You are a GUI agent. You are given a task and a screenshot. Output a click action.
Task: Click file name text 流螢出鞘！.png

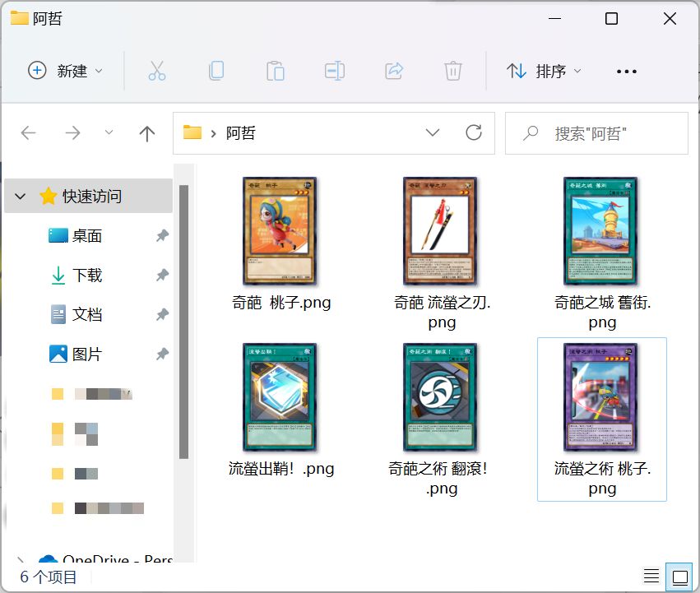click(x=281, y=469)
